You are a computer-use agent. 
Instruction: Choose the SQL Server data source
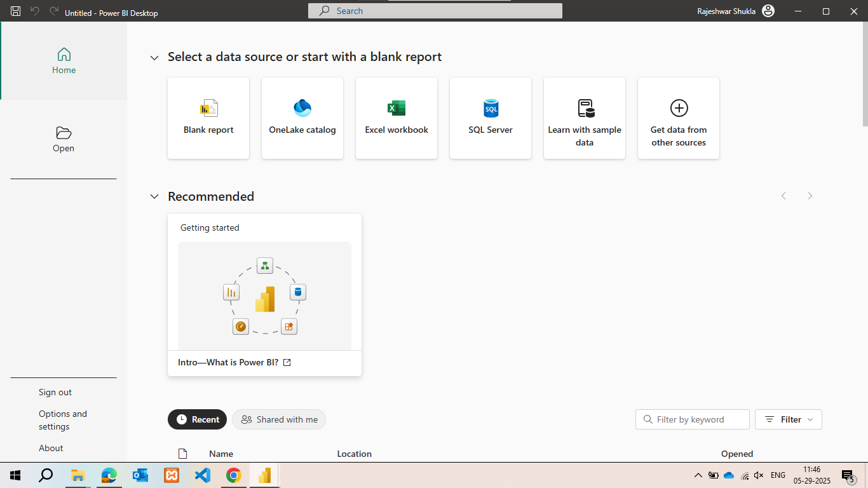point(491,118)
